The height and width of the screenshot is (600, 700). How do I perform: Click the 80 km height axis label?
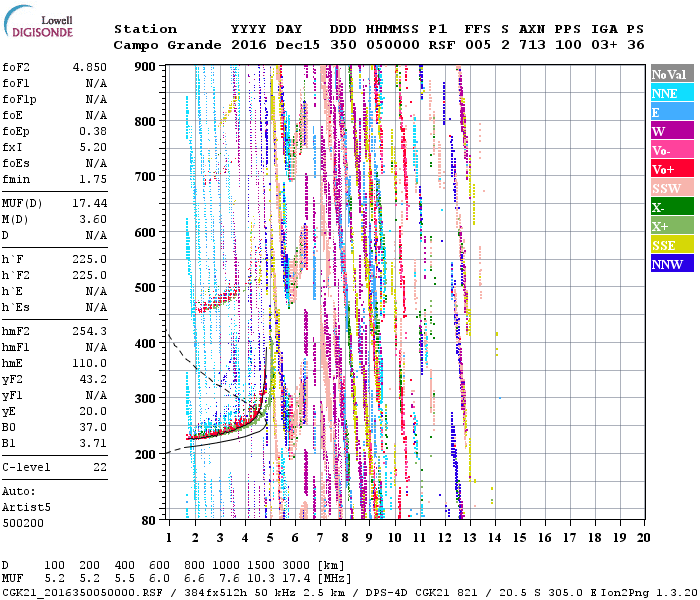[x=149, y=521]
